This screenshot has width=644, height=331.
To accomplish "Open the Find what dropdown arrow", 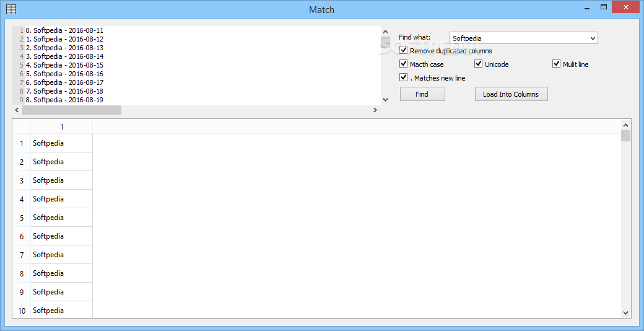I will pos(593,38).
